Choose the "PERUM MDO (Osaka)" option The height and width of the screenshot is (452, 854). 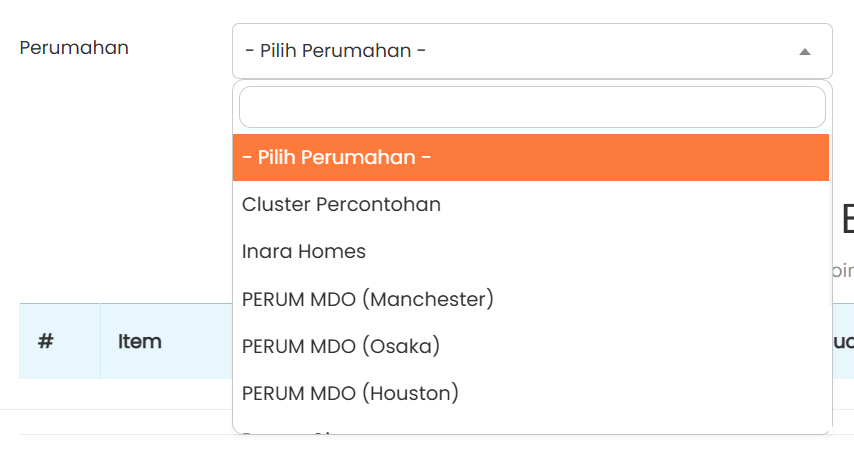[x=341, y=345]
